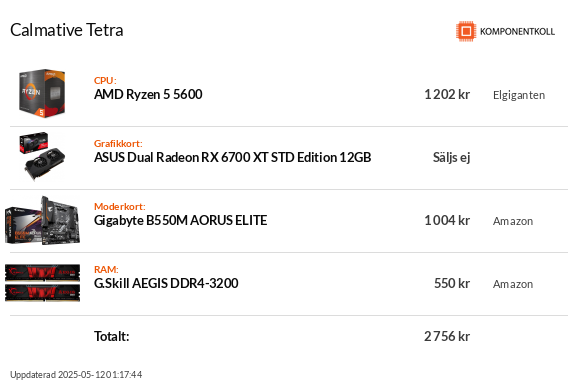Click the Elgiganten store name
The width and height of the screenshot is (577, 388).
click(519, 95)
